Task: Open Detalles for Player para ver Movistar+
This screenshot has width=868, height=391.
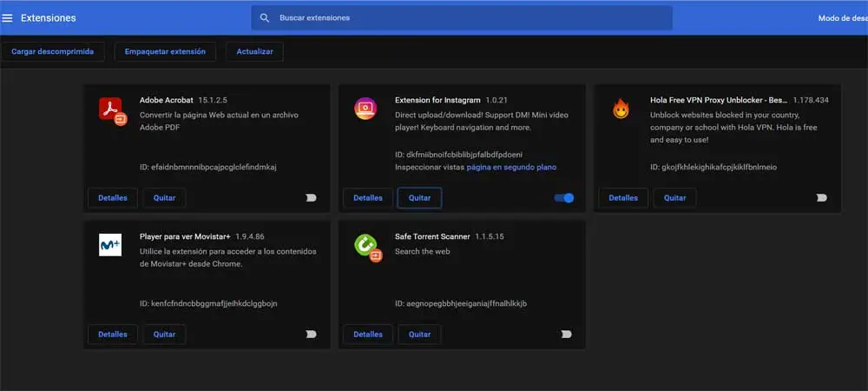Action: click(113, 334)
